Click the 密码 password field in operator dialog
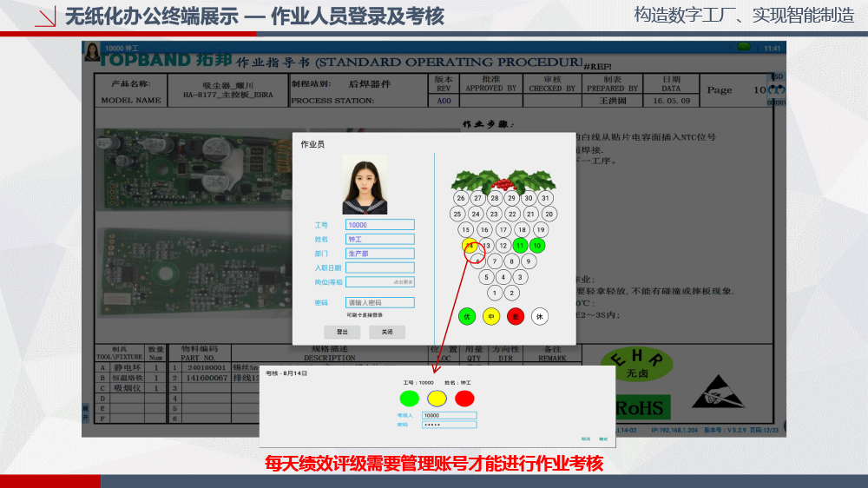 (x=380, y=303)
